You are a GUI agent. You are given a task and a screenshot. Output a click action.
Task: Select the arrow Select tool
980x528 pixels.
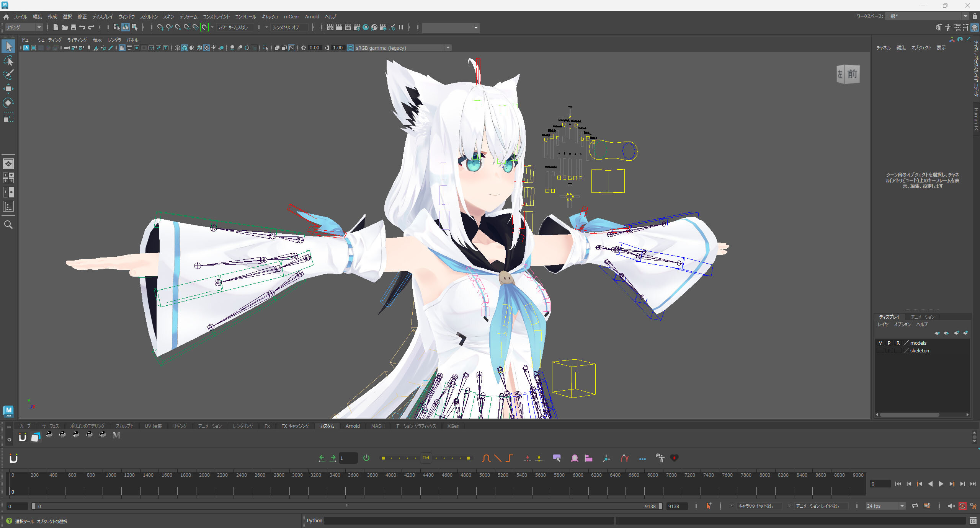[8, 47]
